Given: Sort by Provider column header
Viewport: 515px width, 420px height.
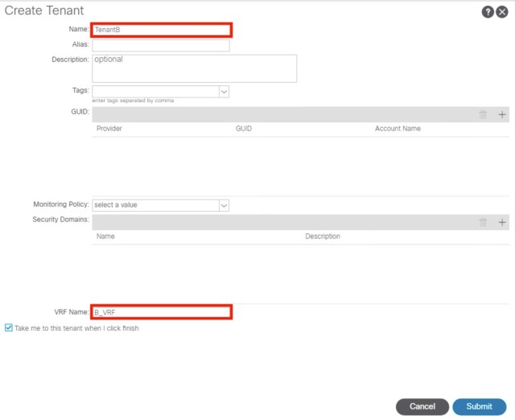Looking at the screenshot, I should [109, 129].
